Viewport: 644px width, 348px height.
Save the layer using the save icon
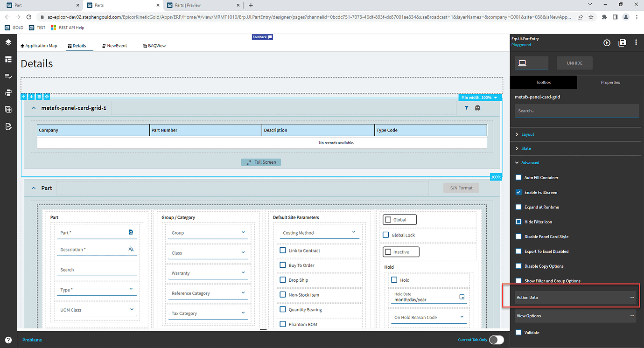pos(622,42)
